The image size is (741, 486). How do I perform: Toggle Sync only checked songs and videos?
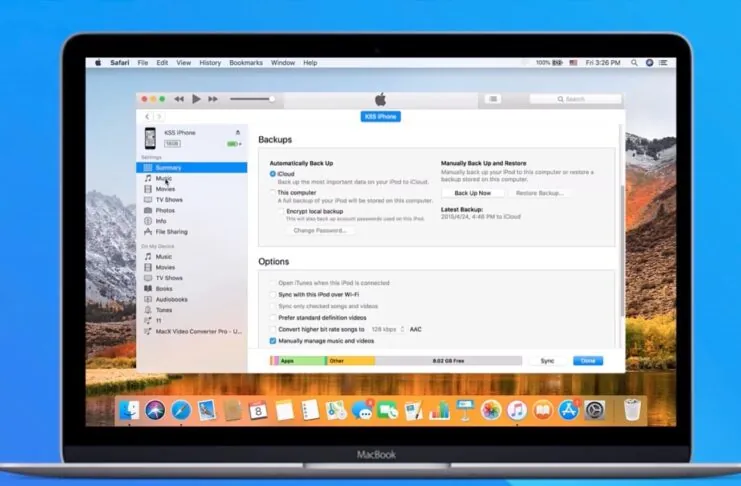click(x=273, y=306)
